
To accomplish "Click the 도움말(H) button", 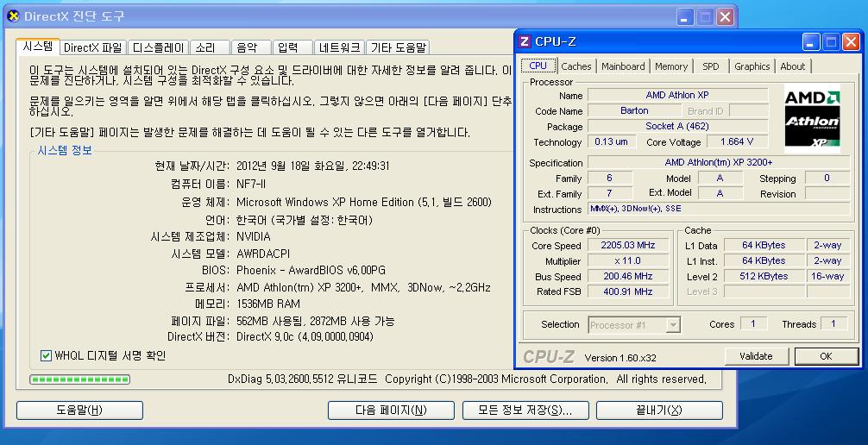I will pyautogui.click(x=79, y=411).
